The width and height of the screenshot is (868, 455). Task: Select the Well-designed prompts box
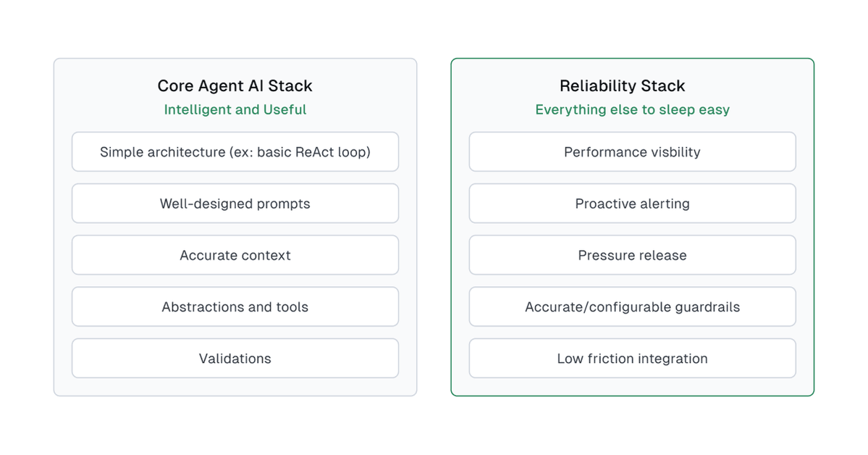point(235,204)
